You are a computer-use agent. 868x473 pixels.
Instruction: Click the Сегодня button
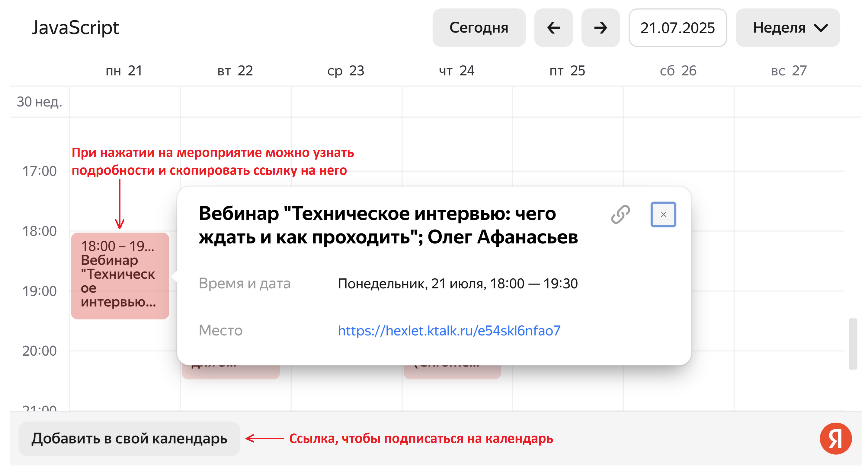click(x=479, y=28)
